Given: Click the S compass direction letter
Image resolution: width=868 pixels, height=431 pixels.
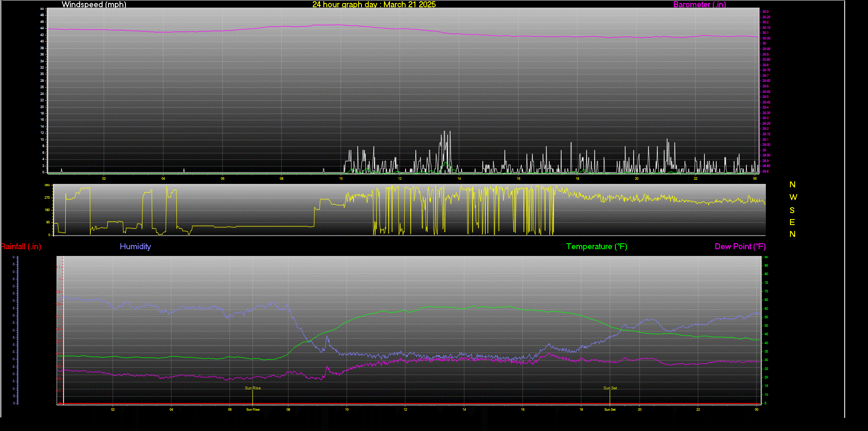Looking at the screenshot, I should click(792, 210).
